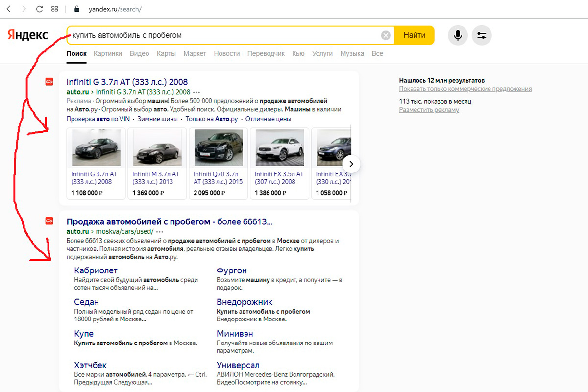The width and height of the screenshot is (588, 392).
Task: Click green auto.ru domain under Infiniti ad
Action: pos(77,92)
